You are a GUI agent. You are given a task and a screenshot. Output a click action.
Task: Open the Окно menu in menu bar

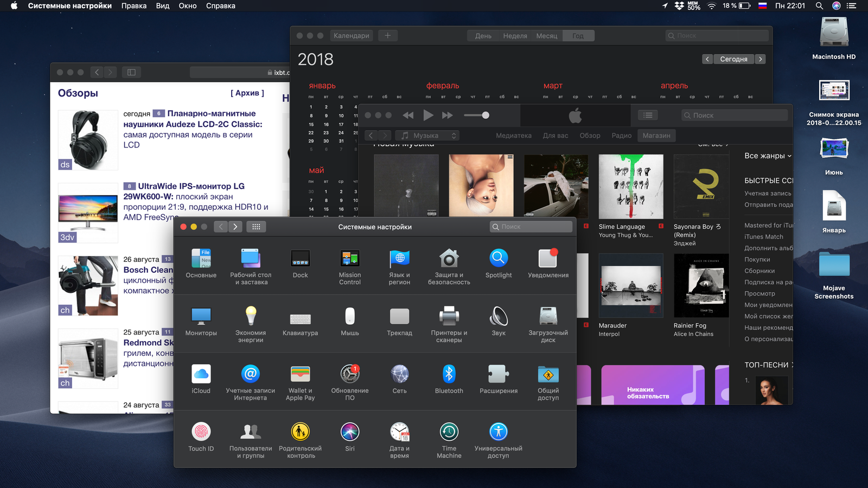[x=188, y=6]
